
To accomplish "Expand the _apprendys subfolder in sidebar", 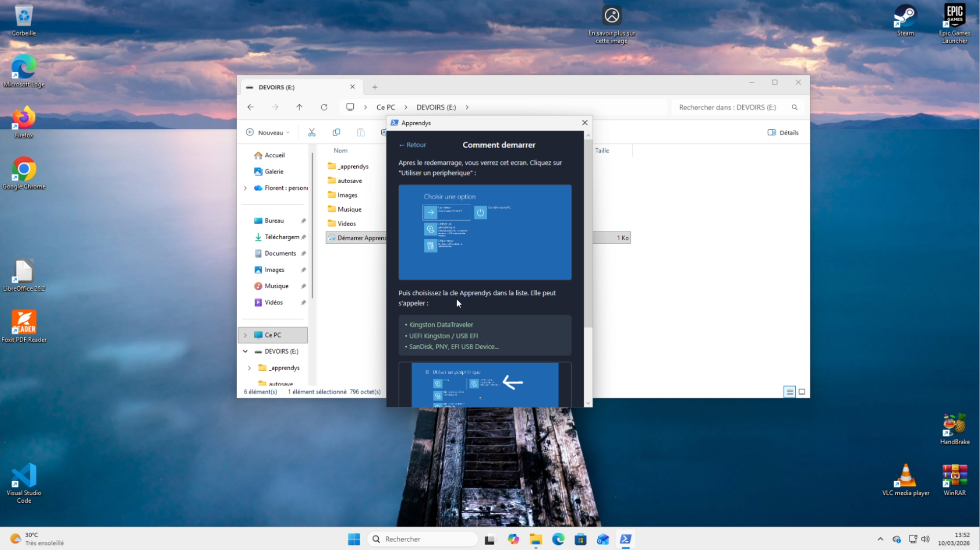I will (x=250, y=368).
